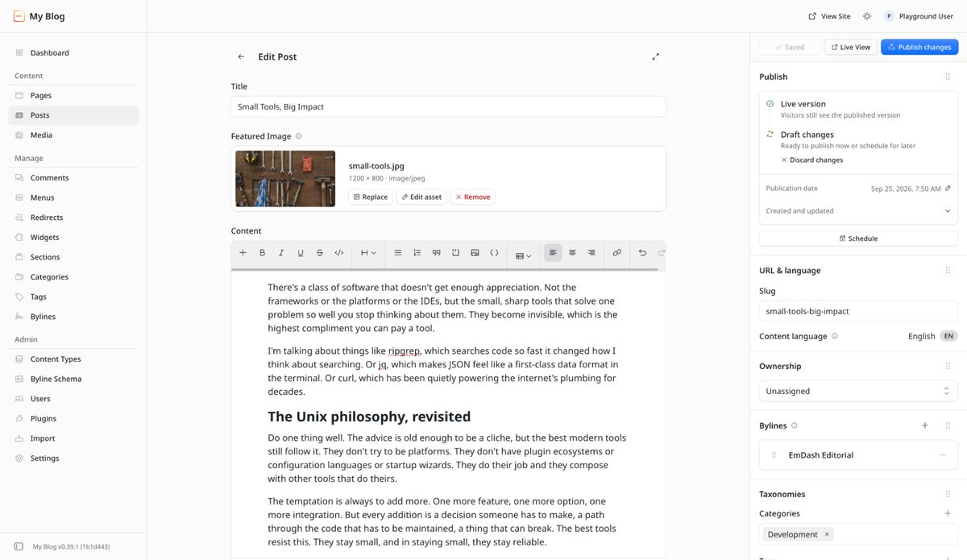This screenshot has width=967, height=560.
Task: Align text right
Action: (x=591, y=252)
